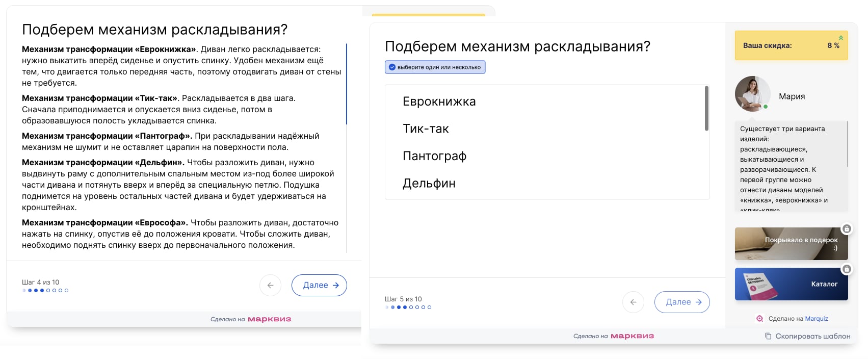The height and width of the screenshot is (359, 868).
Task: Click back arrow in step 5 quiz
Action: [633, 302]
